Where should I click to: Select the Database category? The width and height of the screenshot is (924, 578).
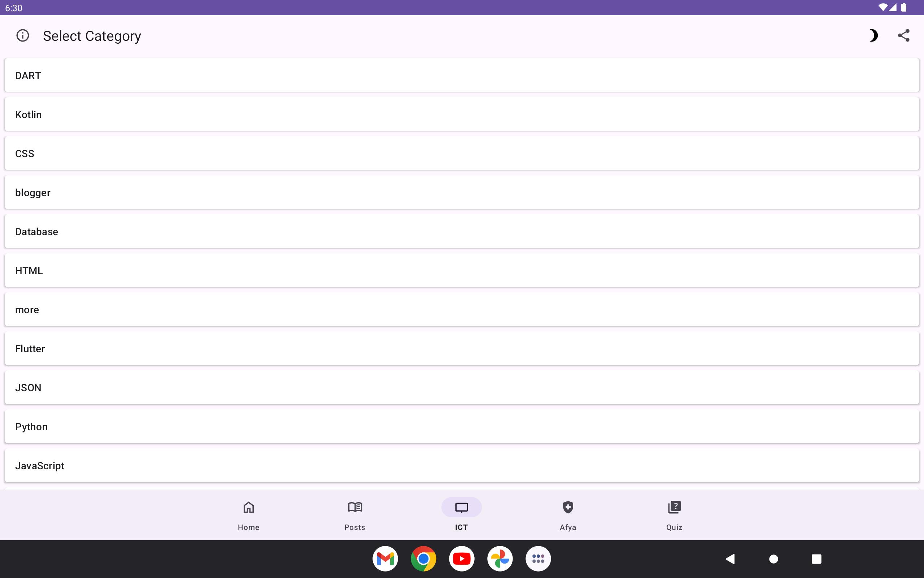[x=462, y=231]
